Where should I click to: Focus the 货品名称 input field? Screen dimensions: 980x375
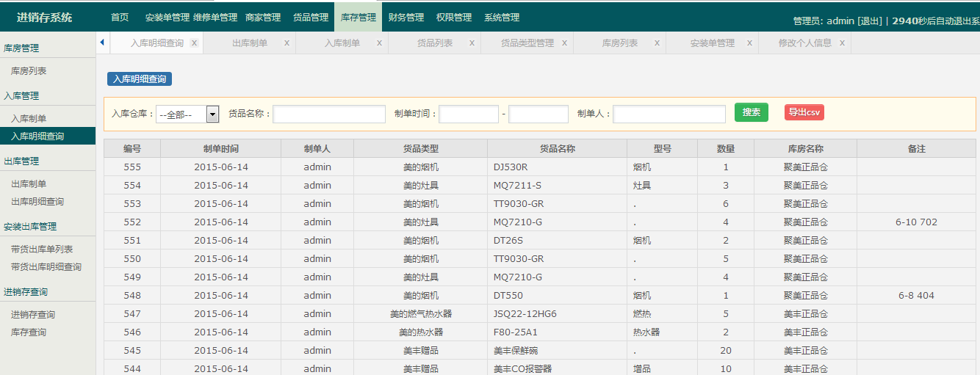click(329, 114)
